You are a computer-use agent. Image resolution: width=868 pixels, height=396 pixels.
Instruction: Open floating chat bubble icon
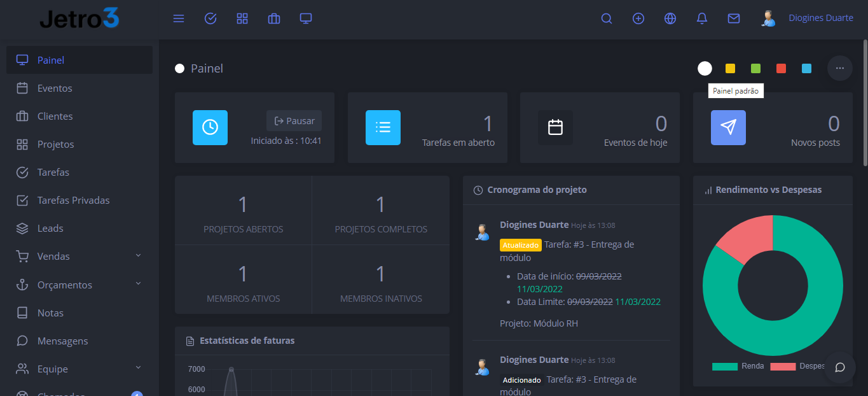[840, 367]
